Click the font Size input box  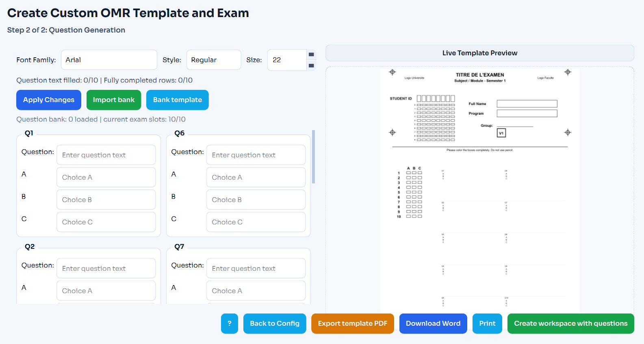(287, 60)
